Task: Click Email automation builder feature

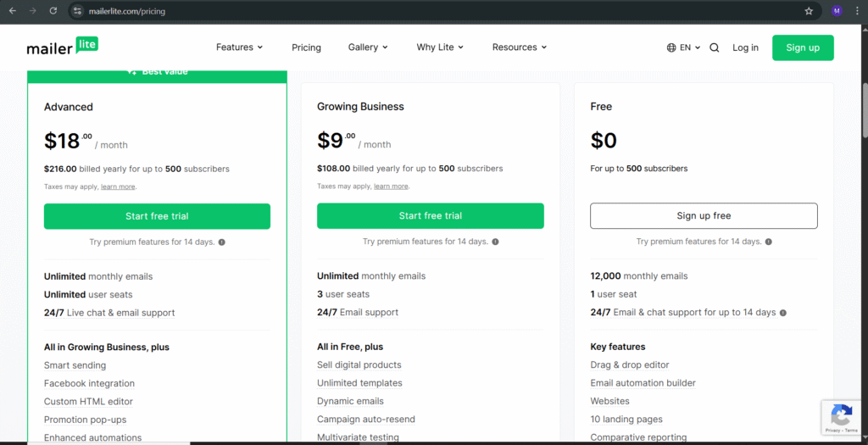Action: pyautogui.click(x=643, y=383)
